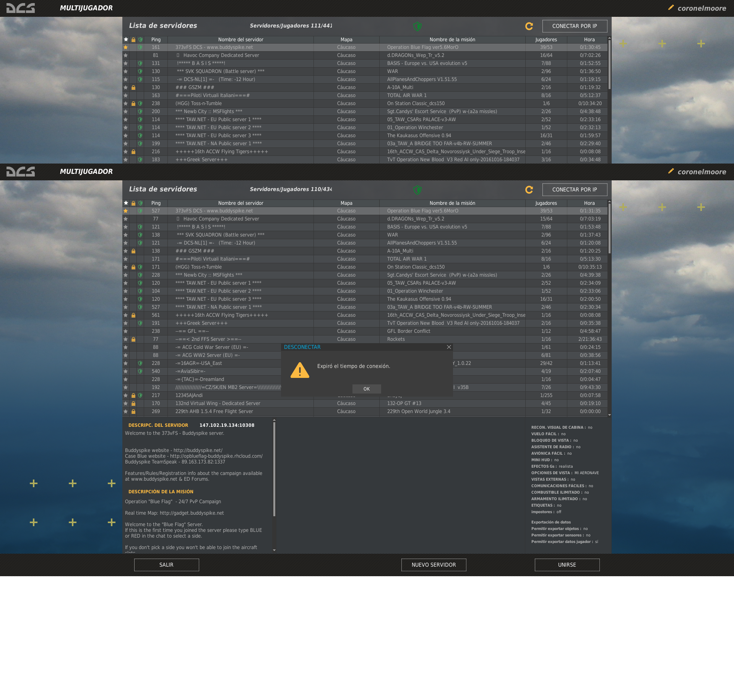The image size is (734, 700).
Task: Close the DESCONECTAR dialog with the X
Action: tap(449, 347)
